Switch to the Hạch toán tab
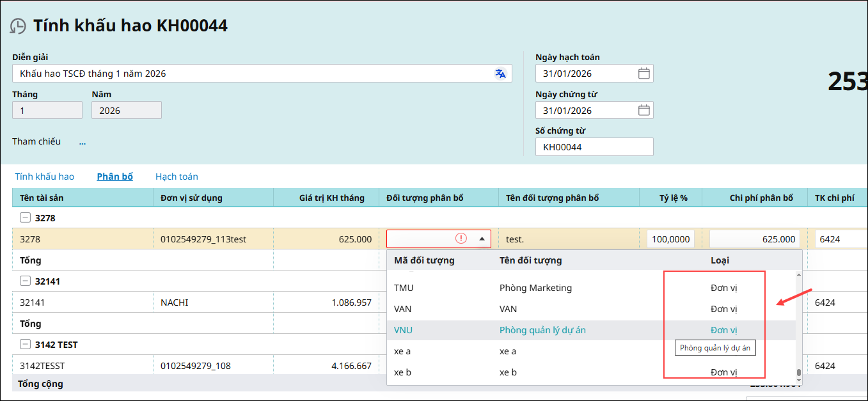Viewport: 868px width, 401px height. pos(177,177)
